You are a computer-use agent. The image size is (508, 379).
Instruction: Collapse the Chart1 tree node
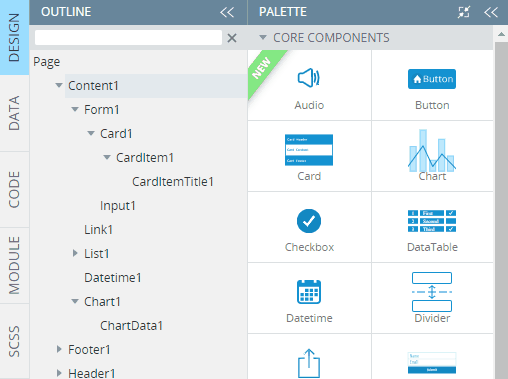pos(75,301)
